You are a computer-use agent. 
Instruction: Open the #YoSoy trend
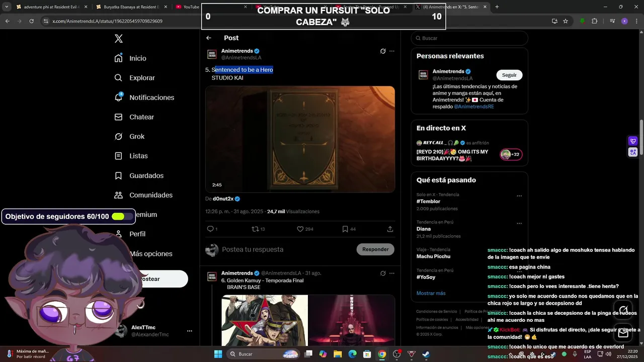tap(426, 277)
